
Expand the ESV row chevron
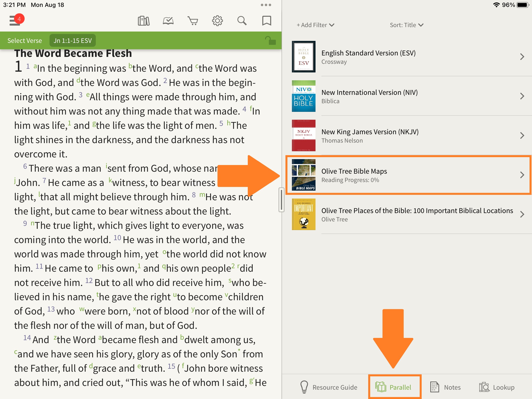522,57
